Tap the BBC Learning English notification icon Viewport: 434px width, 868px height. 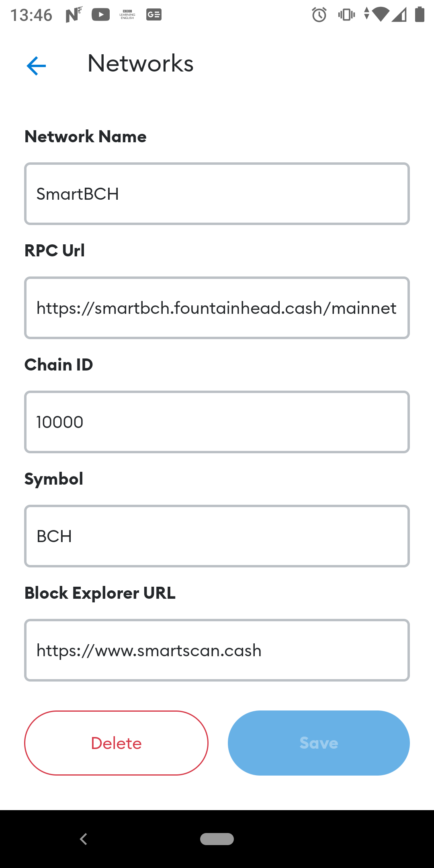(127, 15)
